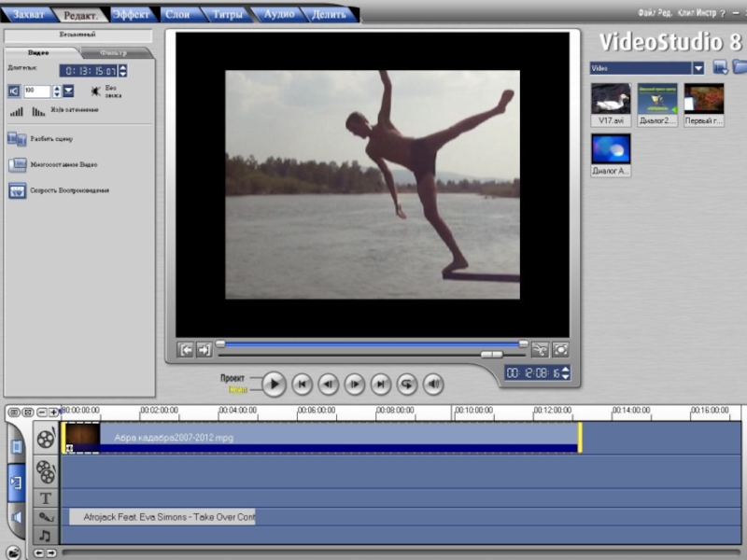Screen dimensions: 747x560
Task: Select the title track T icon
Action: click(x=45, y=498)
